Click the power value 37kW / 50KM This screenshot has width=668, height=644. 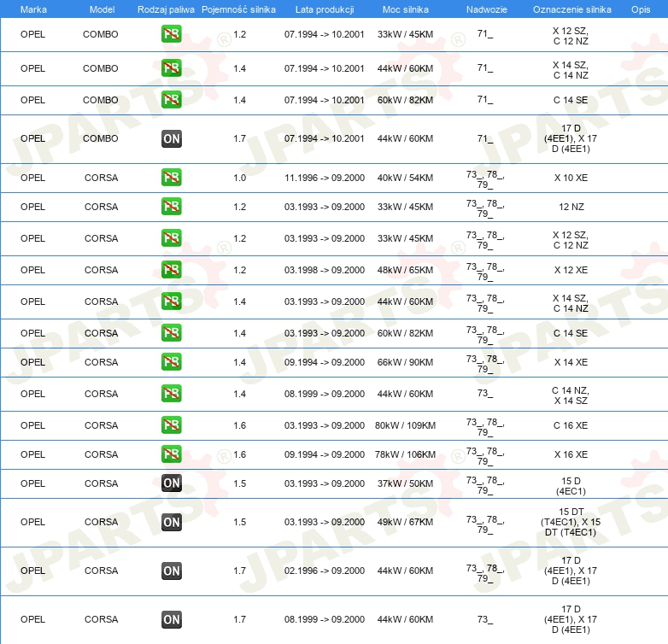pos(405,483)
